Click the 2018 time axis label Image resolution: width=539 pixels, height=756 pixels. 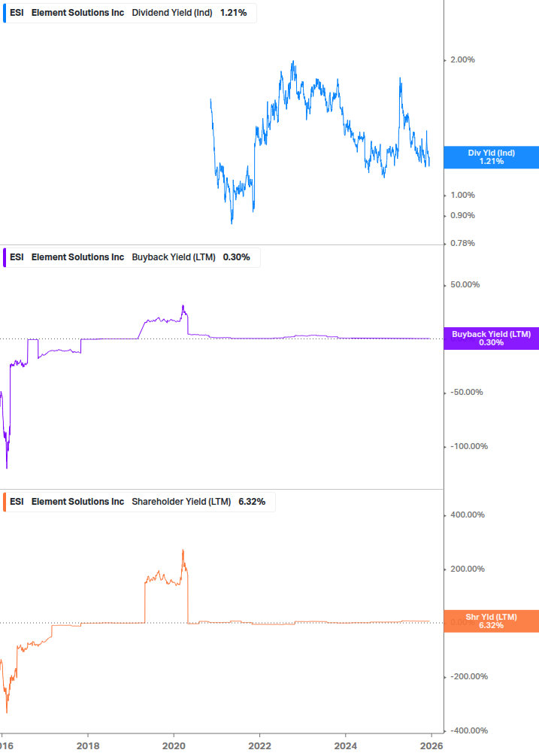88,746
